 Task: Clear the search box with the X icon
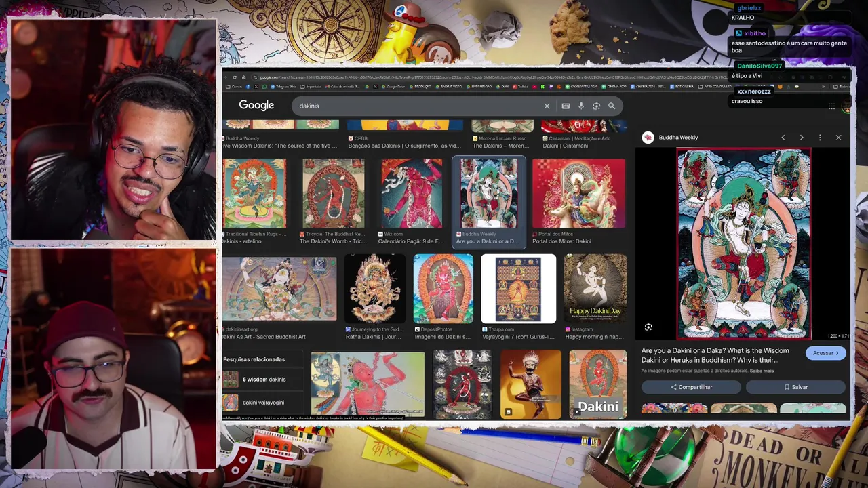(x=547, y=106)
